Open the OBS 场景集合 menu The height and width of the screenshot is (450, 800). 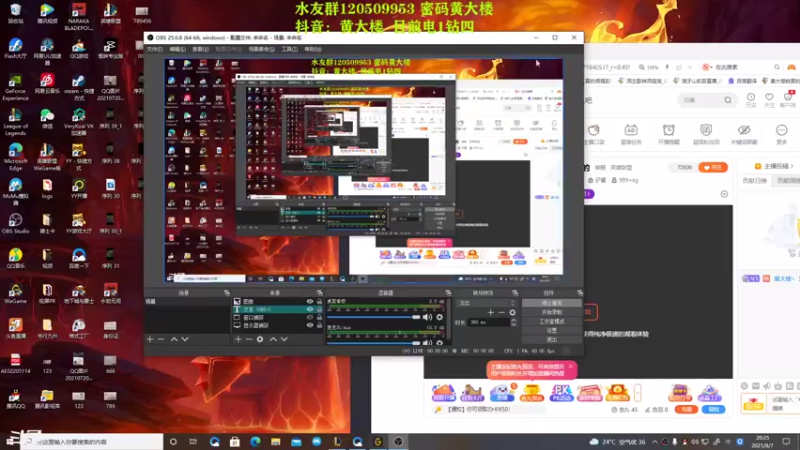(262, 49)
